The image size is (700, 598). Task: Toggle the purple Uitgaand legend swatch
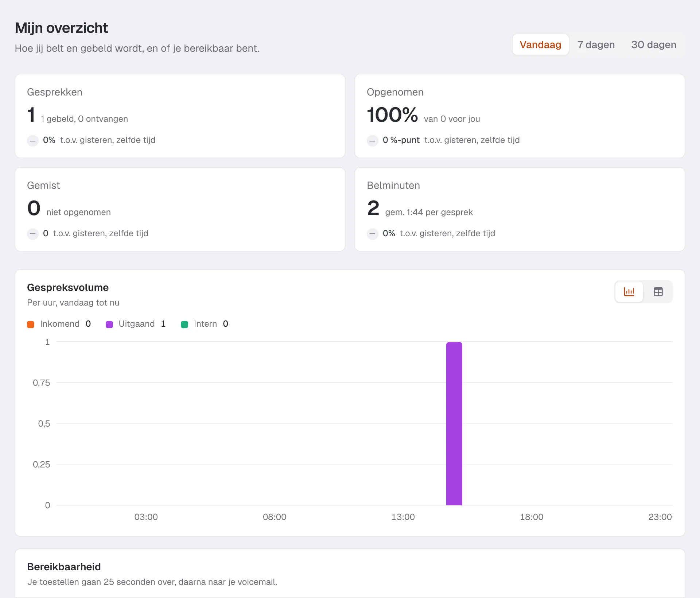[x=109, y=324]
